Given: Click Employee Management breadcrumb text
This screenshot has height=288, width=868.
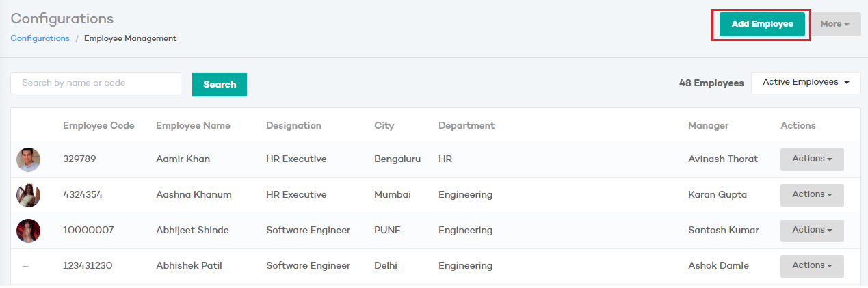Looking at the screenshot, I should 130,38.
